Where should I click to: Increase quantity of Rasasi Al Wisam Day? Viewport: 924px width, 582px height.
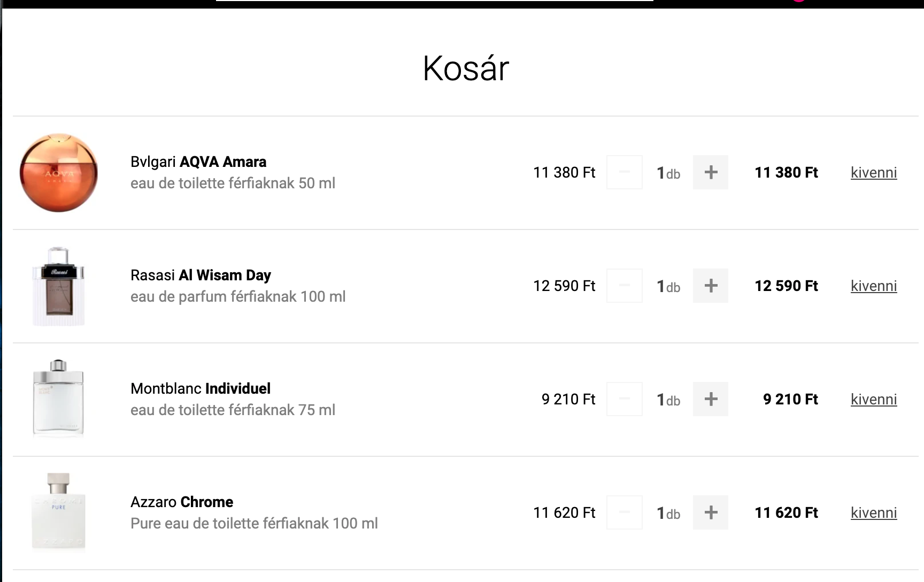tap(711, 286)
